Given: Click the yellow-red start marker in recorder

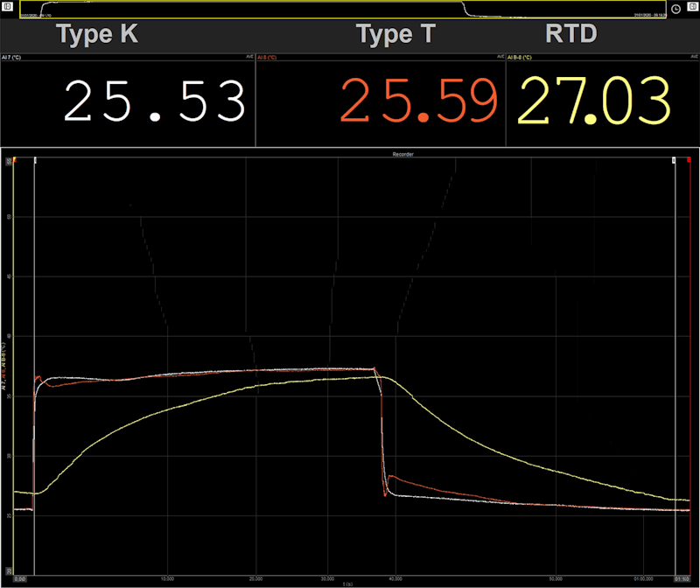Looking at the screenshot, I should 15,159.
